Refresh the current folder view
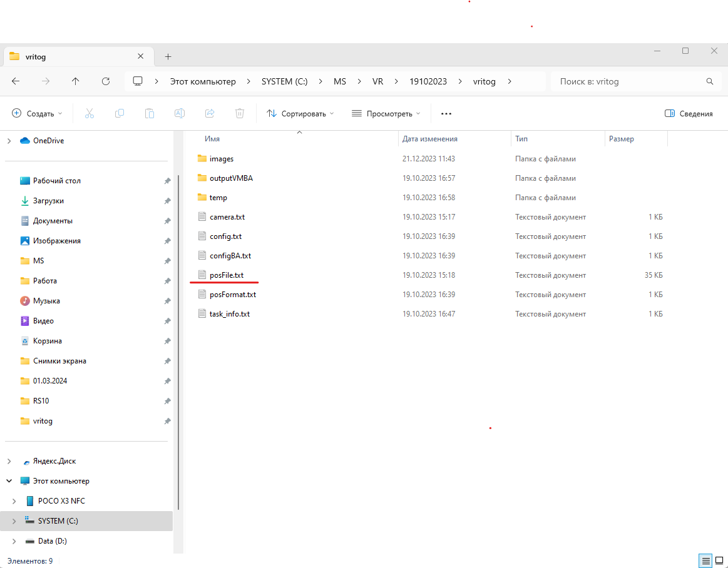 point(105,81)
